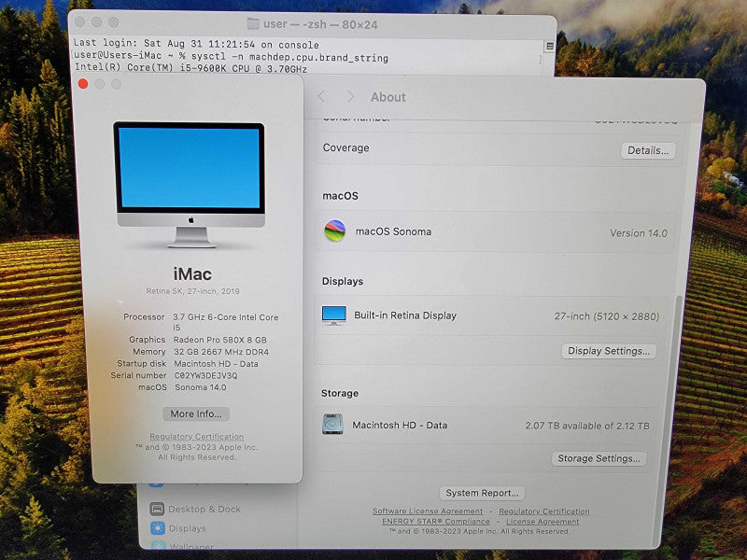747x560 pixels.
Task: Open the System Report
Action: coord(482,493)
